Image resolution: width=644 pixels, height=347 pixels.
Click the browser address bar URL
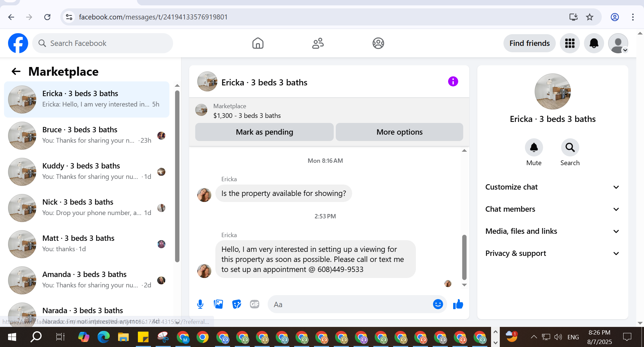pyautogui.click(x=153, y=17)
